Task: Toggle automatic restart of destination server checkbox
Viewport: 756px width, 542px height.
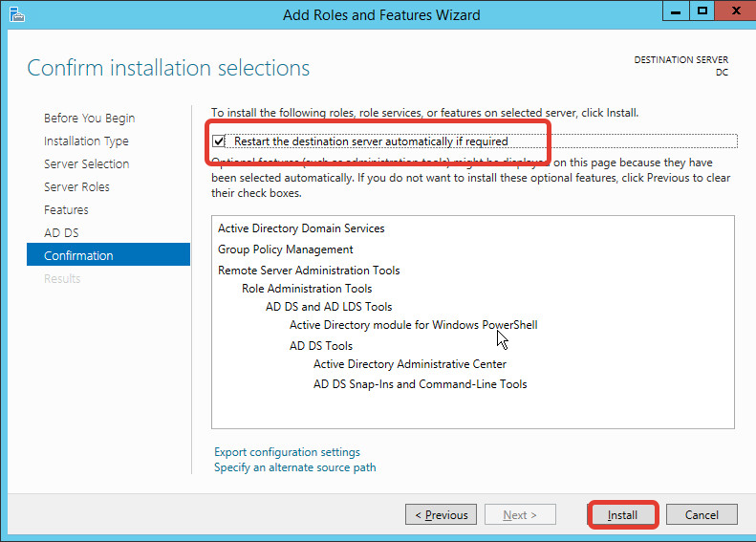Action: pos(220,141)
